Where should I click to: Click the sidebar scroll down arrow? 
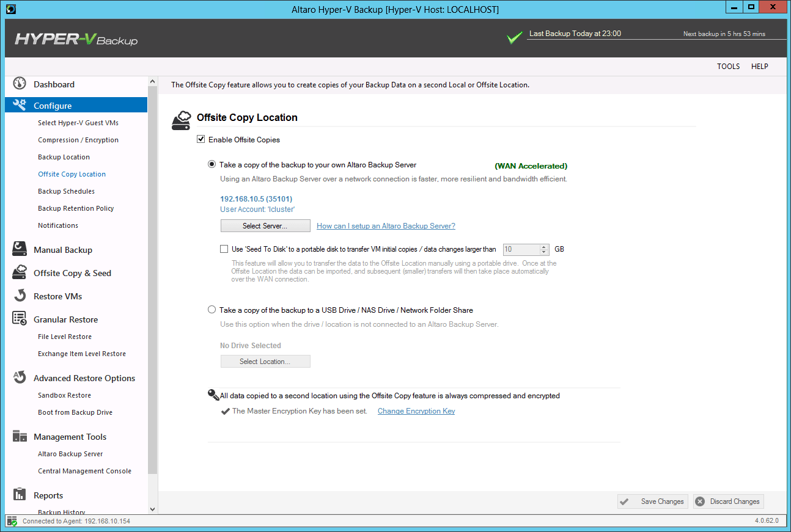point(152,508)
